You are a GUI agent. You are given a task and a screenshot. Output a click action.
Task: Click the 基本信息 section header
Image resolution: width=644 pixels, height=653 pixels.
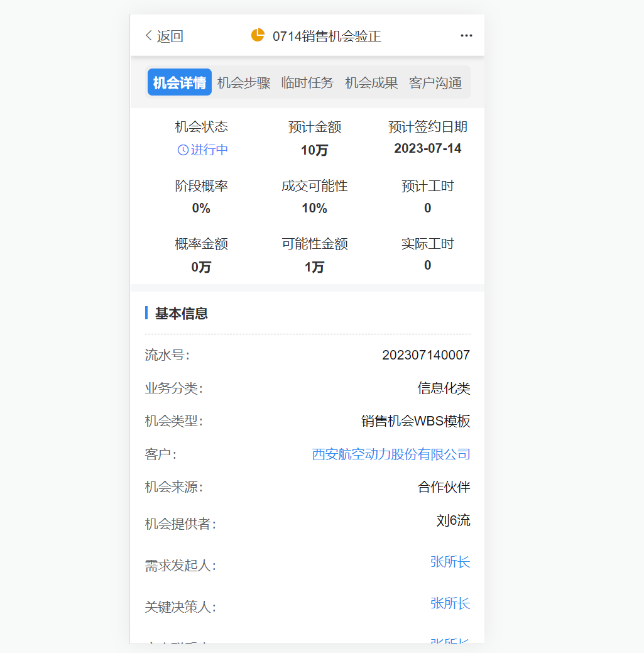(x=182, y=313)
